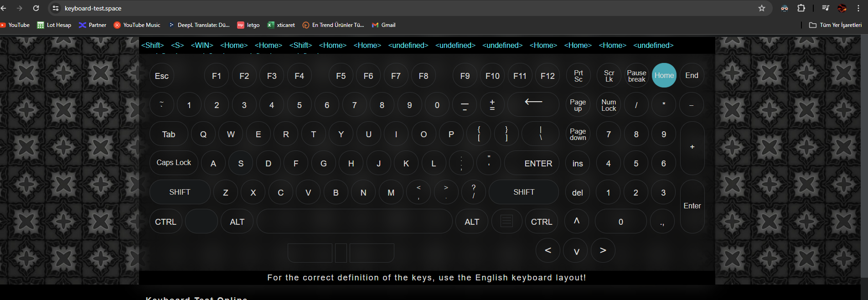The height and width of the screenshot is (300, 868).
Task: Click the right arrow key
Action: [x=603, y=250]
